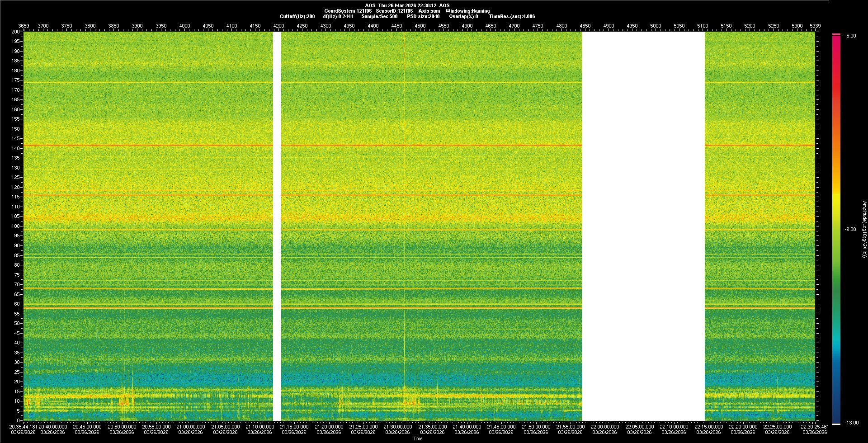The image size is (868, 443).
Task: Click the -13.00 label at color bar bottom
Action: [851, 423]
